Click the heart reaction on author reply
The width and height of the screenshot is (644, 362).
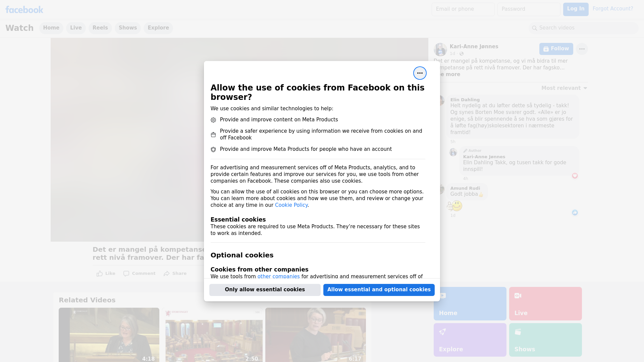(575, 176)
